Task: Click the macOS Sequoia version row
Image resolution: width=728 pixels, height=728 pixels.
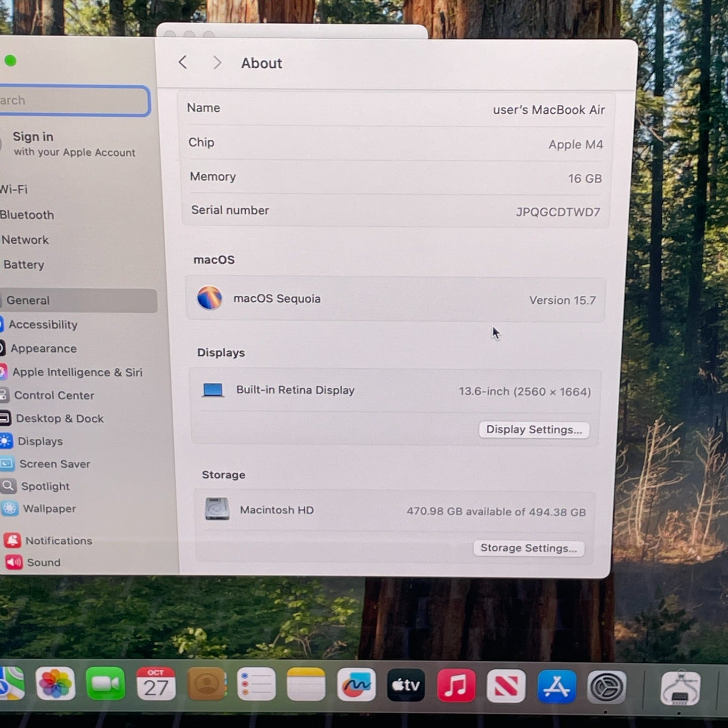Action: coord(395,299)
